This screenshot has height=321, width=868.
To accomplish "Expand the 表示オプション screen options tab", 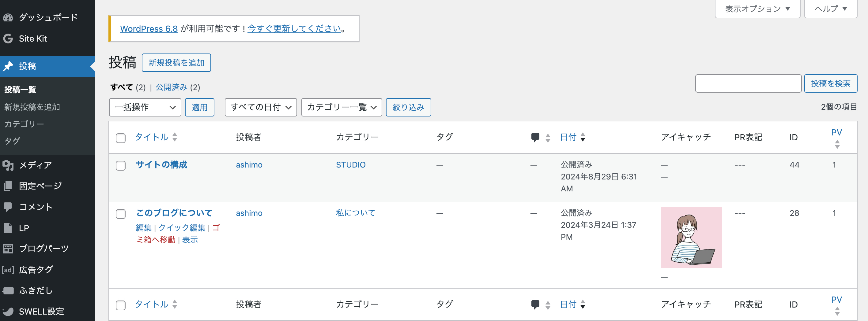I will click(x=757, y=9).
